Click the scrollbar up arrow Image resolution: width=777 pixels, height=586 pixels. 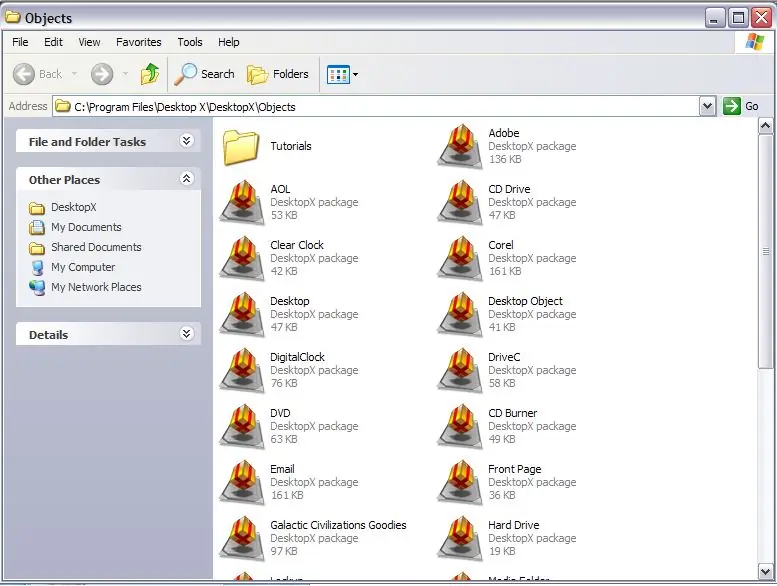[765, 126]
